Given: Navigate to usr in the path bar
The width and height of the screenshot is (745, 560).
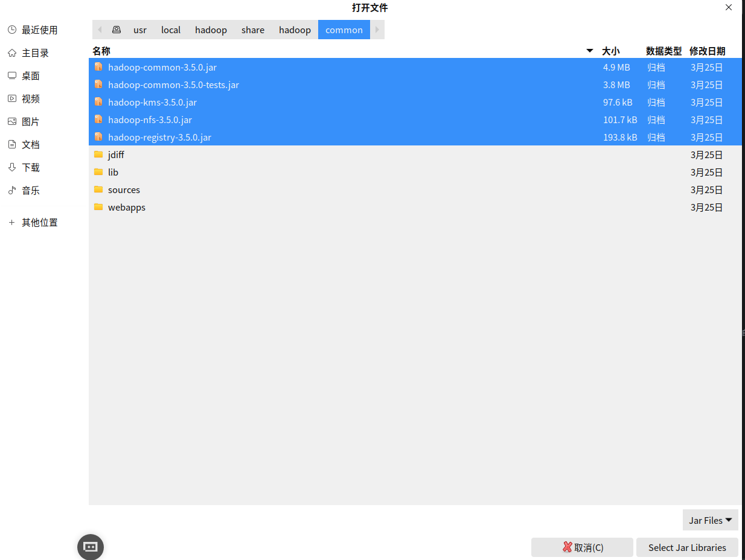Looking at the screenshot, I should pos(140,30).
